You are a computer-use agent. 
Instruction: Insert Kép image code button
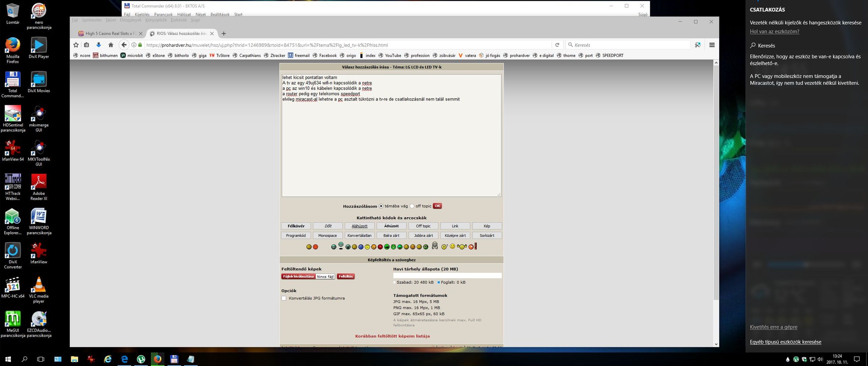pos(487,226)
